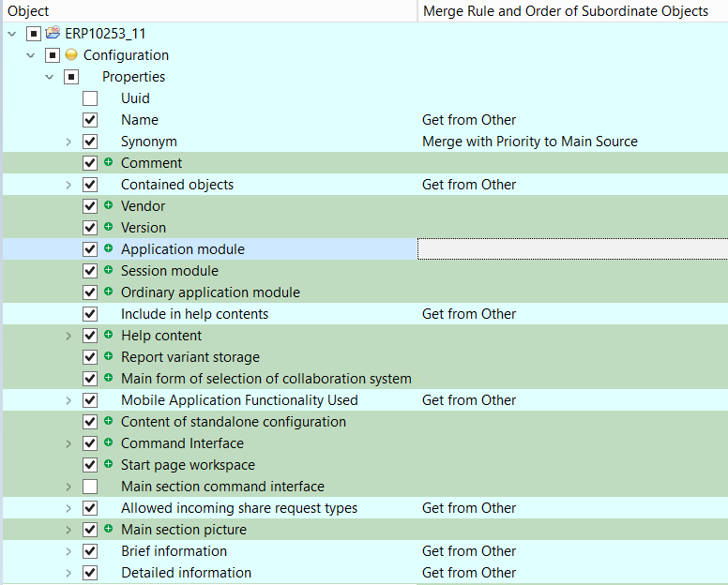
Task: Click empty merge rule field for Application module
Action: coord(571,249)
